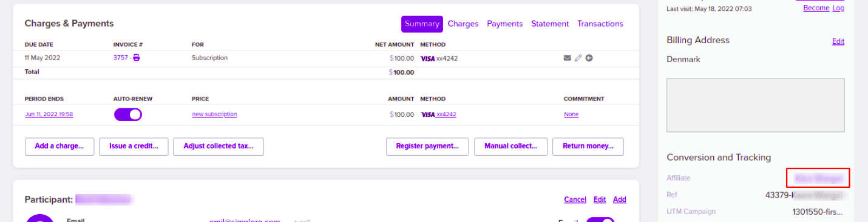
Task: Click the bold total amount $100.00
Action: 402,72
